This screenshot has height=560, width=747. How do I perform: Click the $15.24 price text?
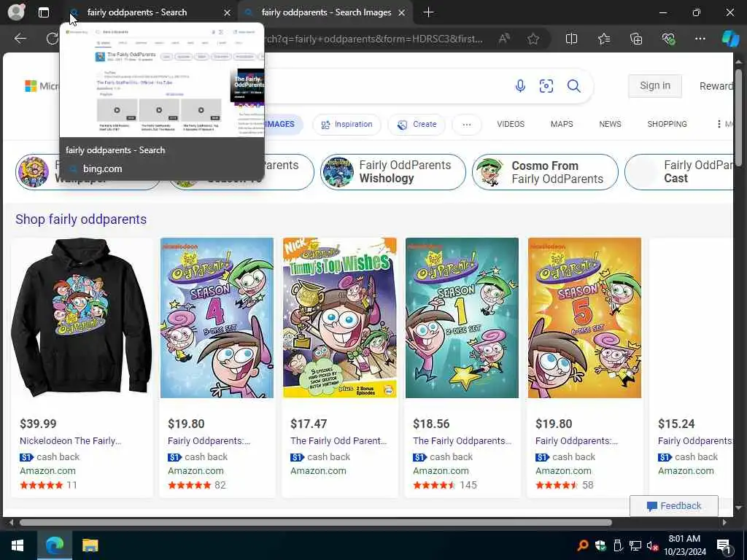[676, 424]
